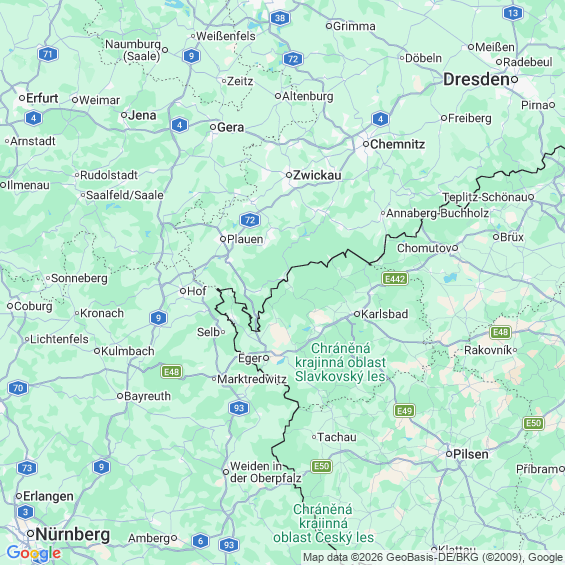The width and height of the screenshot is (565, 565).
Task: Select the Dresden city label
Action: [476, 79]
